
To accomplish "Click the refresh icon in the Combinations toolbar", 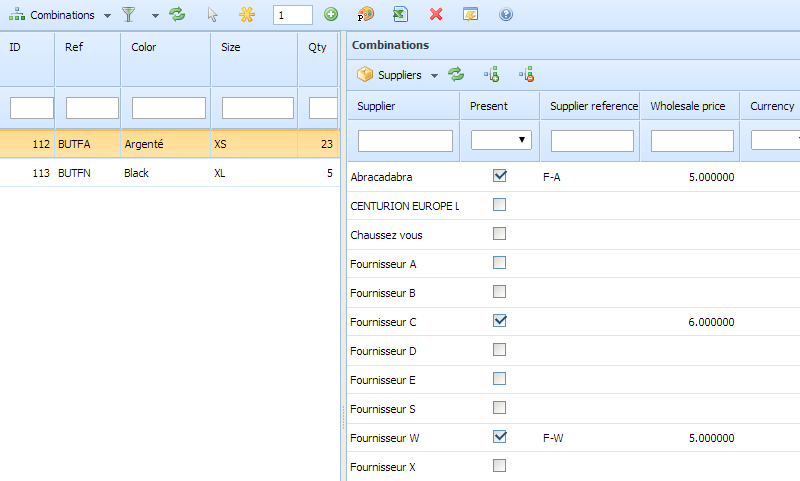I will [x=177, y=15].
